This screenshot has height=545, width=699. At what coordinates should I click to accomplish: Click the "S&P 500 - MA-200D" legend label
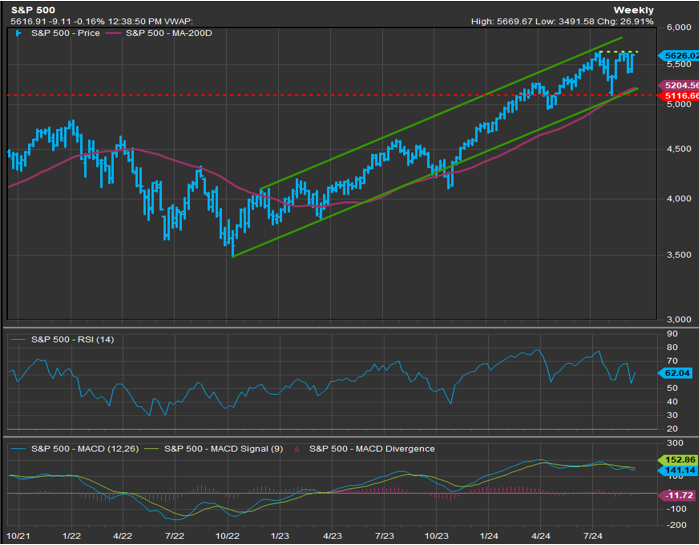pos(169,33)
